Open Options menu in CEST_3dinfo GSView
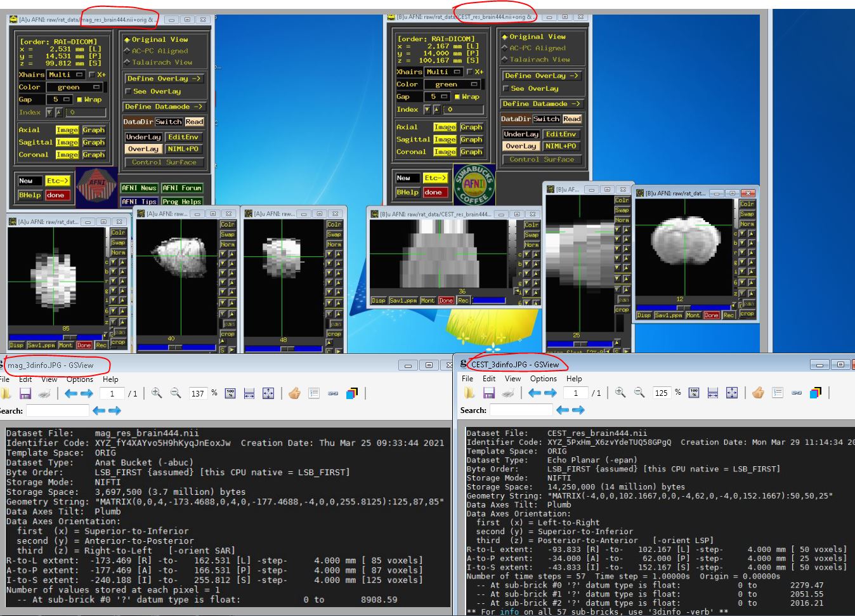 [x=544, y=379]
